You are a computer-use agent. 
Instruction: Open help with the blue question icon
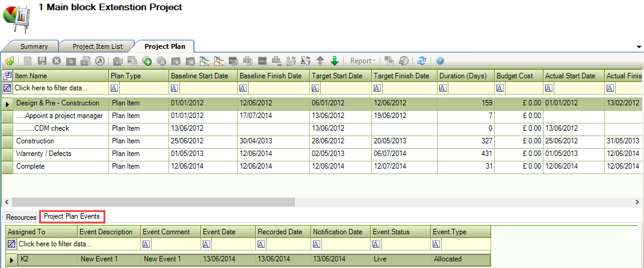coord(440,61)
